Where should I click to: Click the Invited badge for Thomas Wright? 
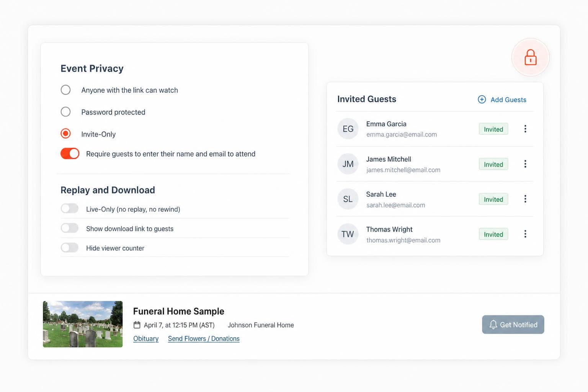(493, 234)
